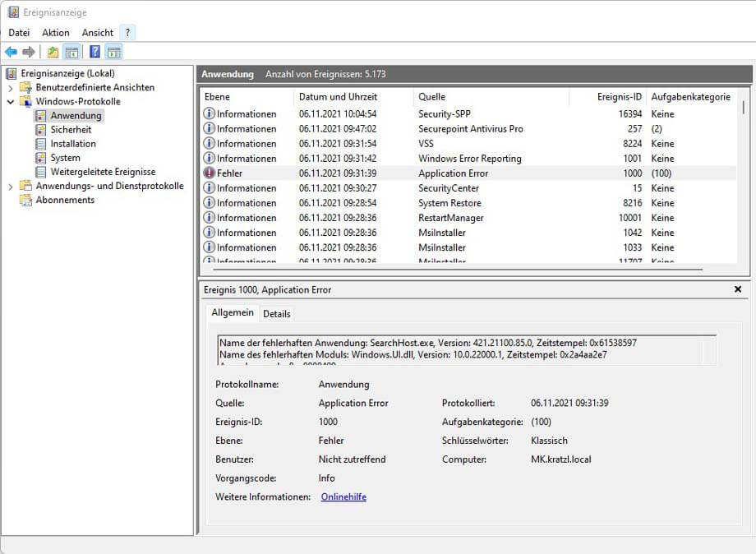The image size is (756, 554).
Task: Open the ? help menu
Action: click(127, 32)
